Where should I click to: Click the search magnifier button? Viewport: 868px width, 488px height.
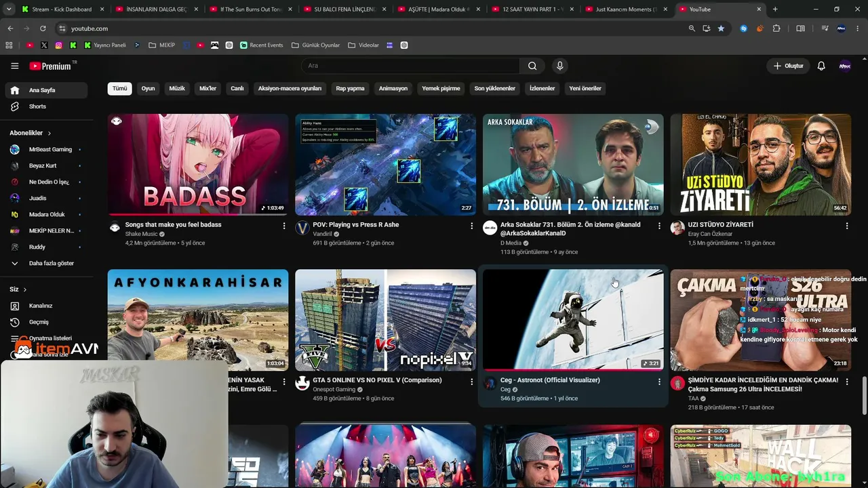pyautogui.click(x=532, y=66)
